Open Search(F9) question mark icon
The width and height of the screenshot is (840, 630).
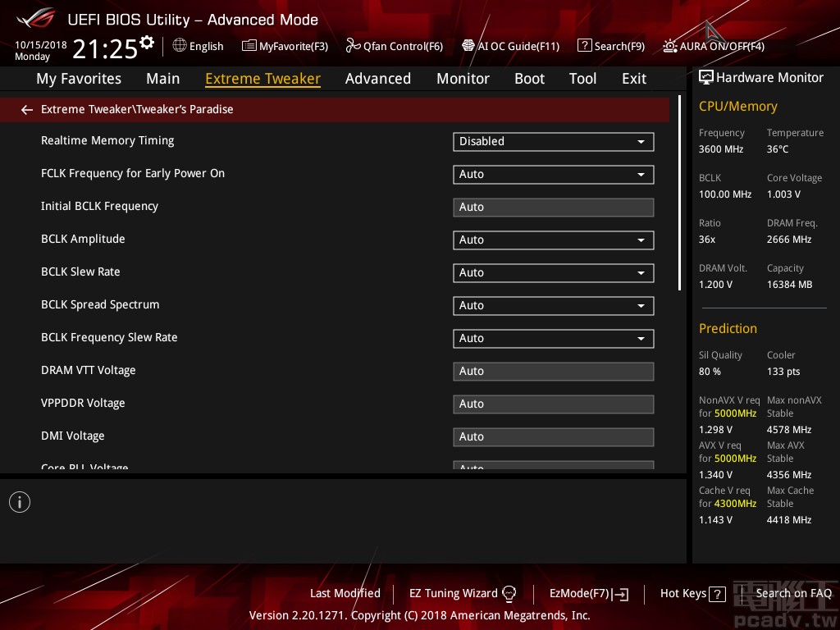click(584, 46)
